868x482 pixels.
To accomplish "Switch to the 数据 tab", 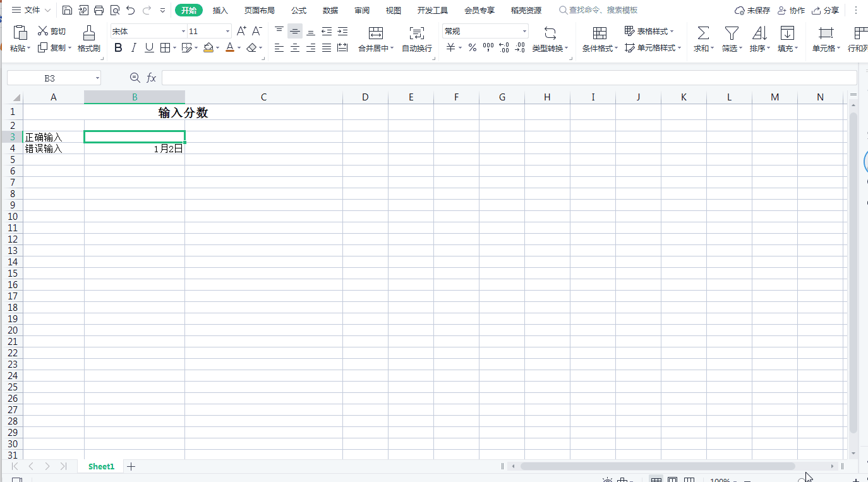I will tap(330, 10).
